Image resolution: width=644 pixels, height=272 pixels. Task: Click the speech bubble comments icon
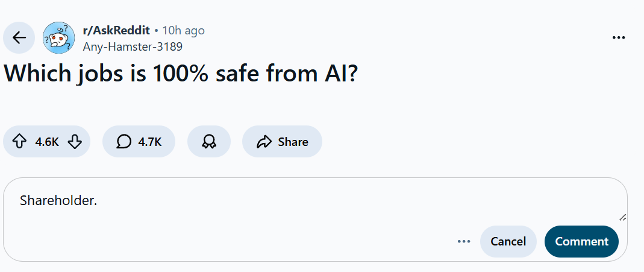(123, 142)
